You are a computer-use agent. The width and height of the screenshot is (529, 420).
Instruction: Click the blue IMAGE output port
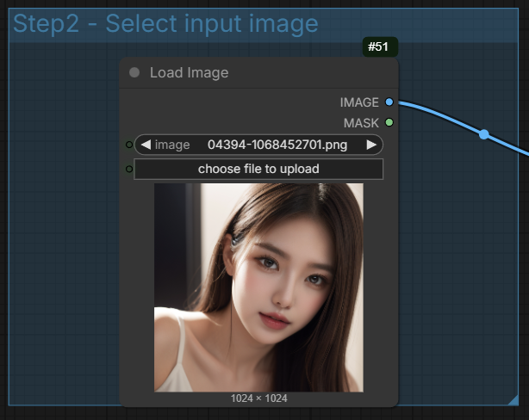coord(389,102)
